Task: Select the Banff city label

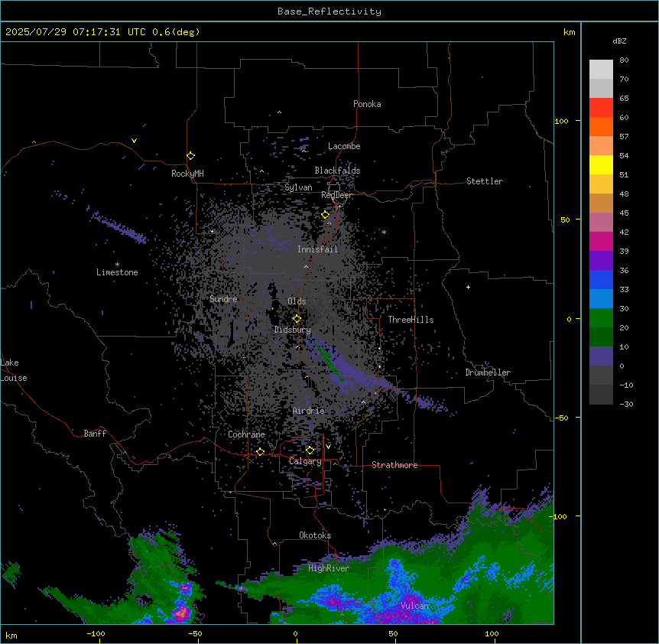Action: coord(95,434)
